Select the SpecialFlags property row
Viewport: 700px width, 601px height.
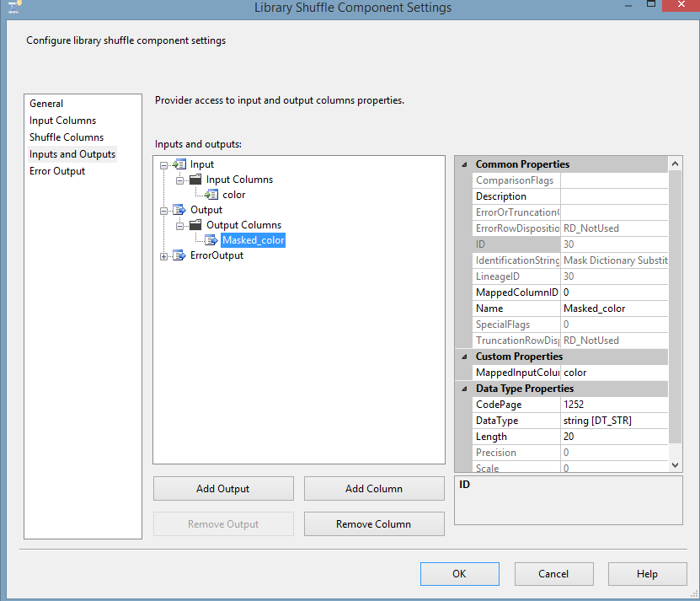pos(570,325)
